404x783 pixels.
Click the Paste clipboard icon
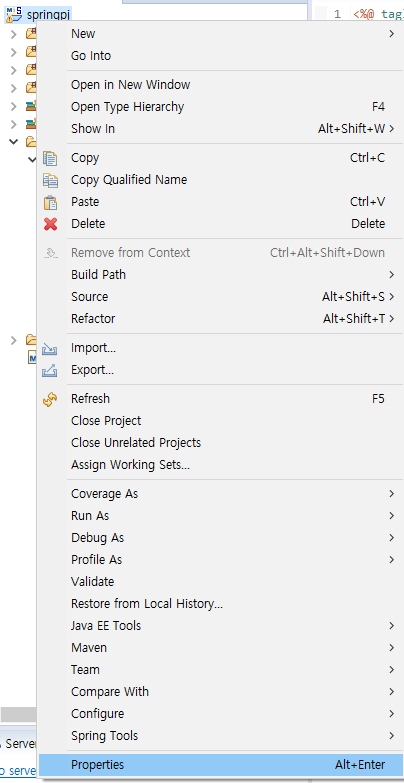point(50,202)
